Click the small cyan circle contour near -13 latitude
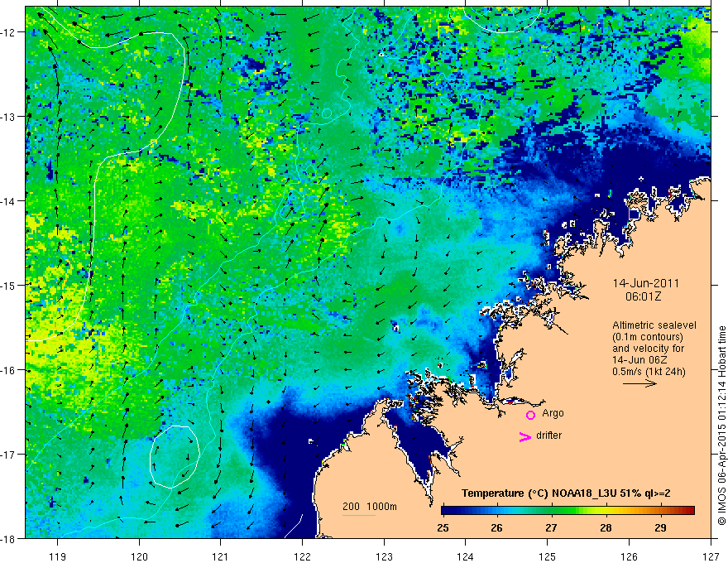The image size is (728, 563). click(x=327, y=113)
